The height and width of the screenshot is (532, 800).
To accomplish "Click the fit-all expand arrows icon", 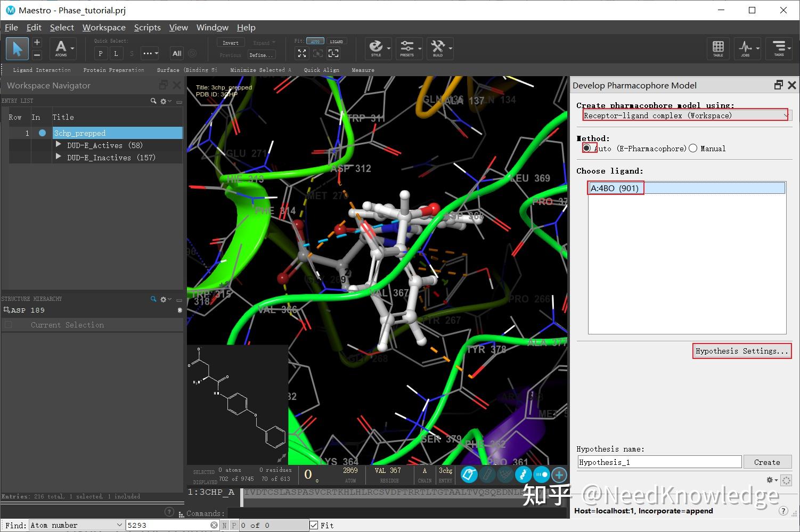I will [x=302, y=53].
